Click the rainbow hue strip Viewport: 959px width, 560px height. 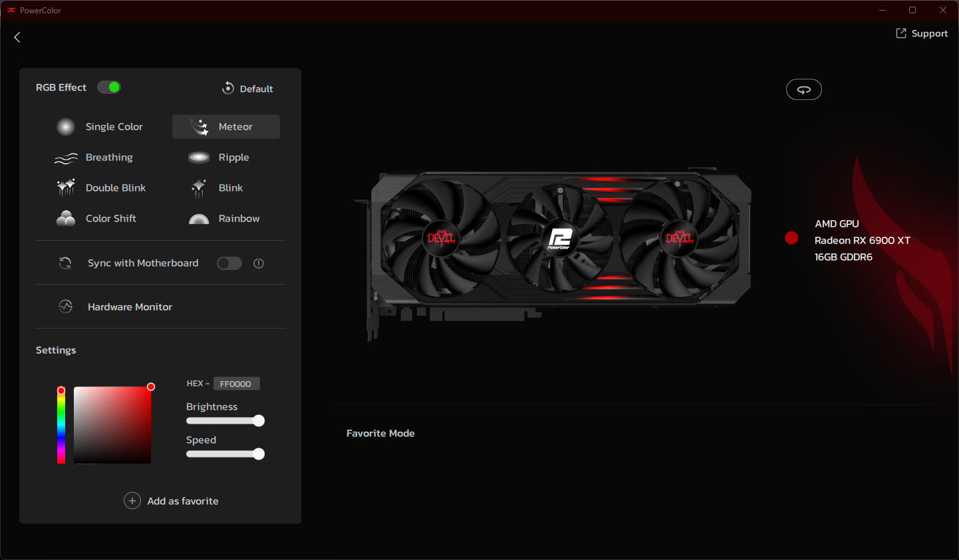pos(61,426)
